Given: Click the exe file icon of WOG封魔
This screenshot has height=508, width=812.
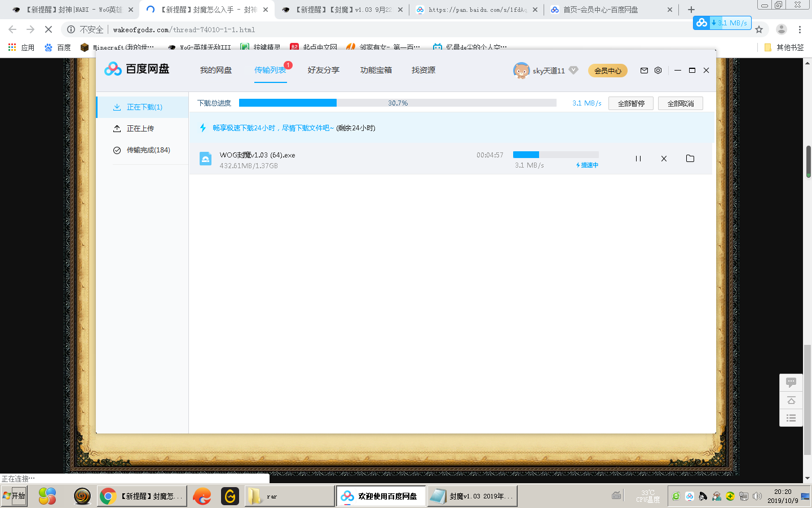Looking at the screenshot, I should 205,159.
